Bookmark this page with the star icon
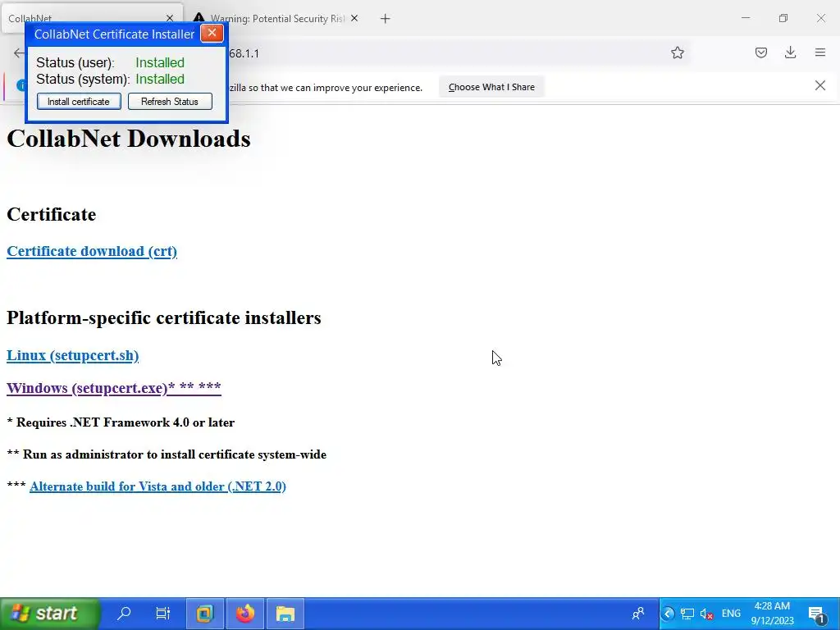Image resolution: width=840 pixels, height=630 pixels. tap(677, 52)
